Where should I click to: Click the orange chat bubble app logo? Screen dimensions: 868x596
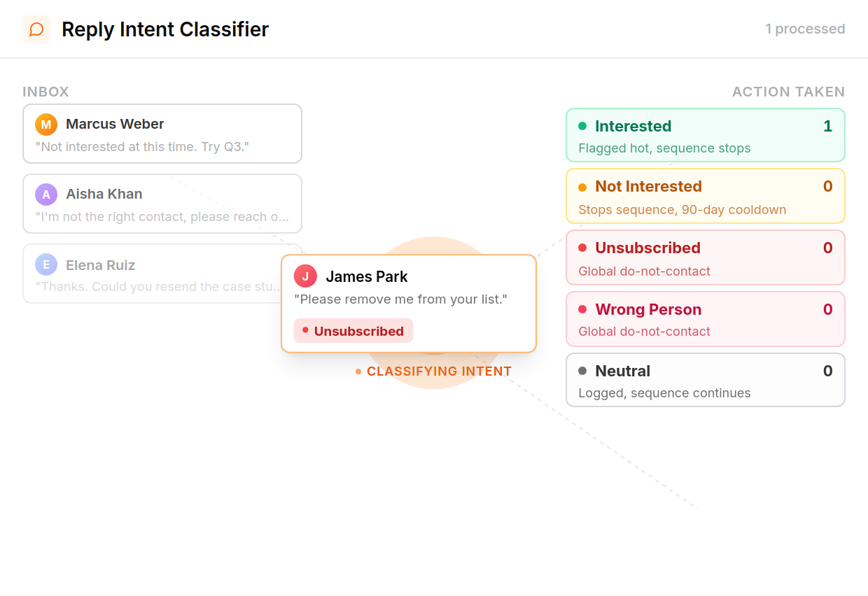coord(36,29)
